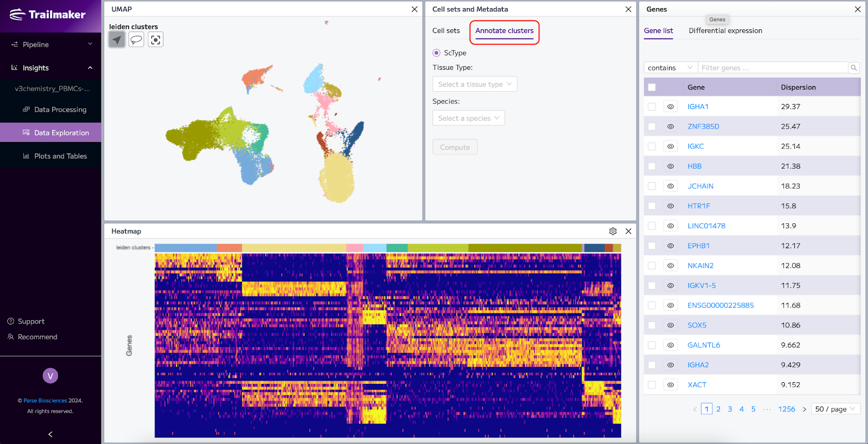Click the Compute button

tap(455, 147)
